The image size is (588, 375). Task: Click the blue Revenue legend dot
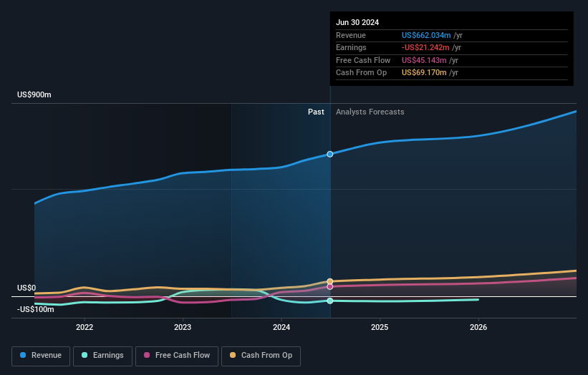23,355
